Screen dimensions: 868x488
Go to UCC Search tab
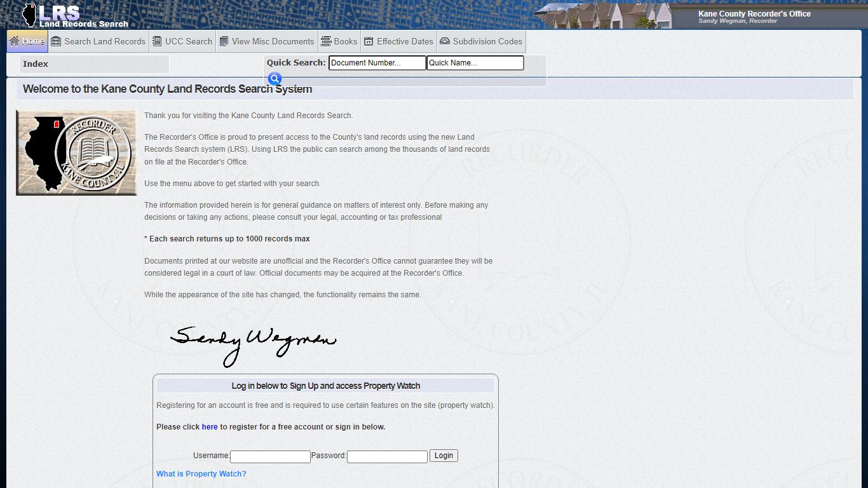[x=182, y=41]
